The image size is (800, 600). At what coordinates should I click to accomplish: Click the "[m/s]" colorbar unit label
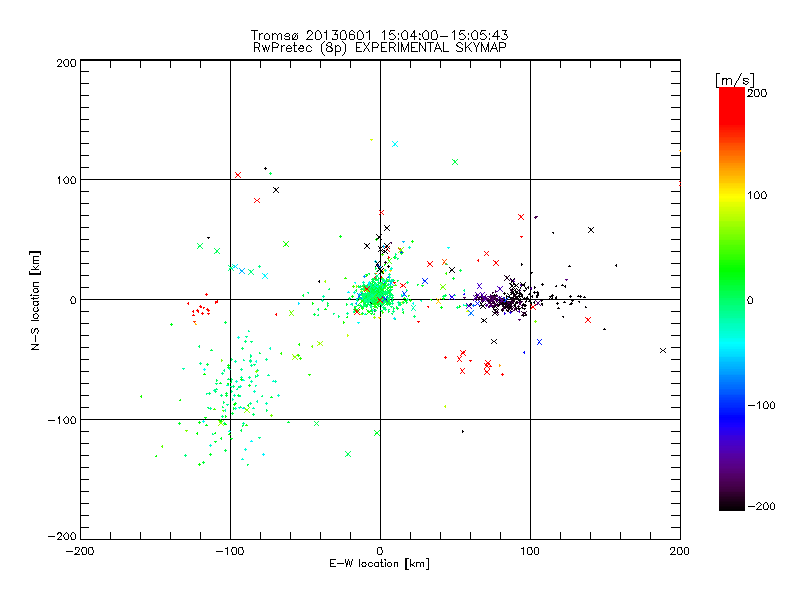(734, 80)
